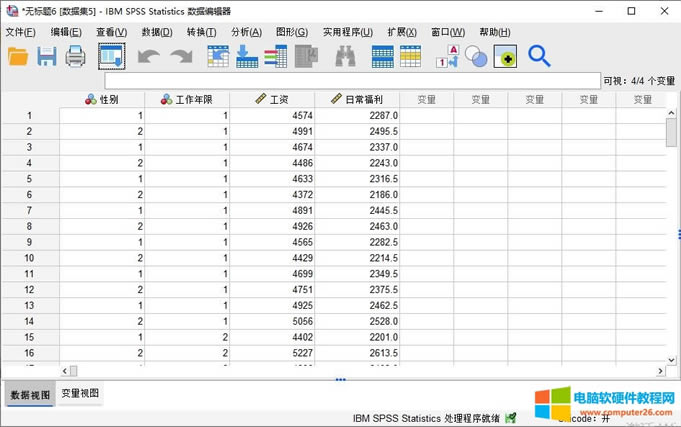Click the Recall recent dialogs icon

(112, 57)
